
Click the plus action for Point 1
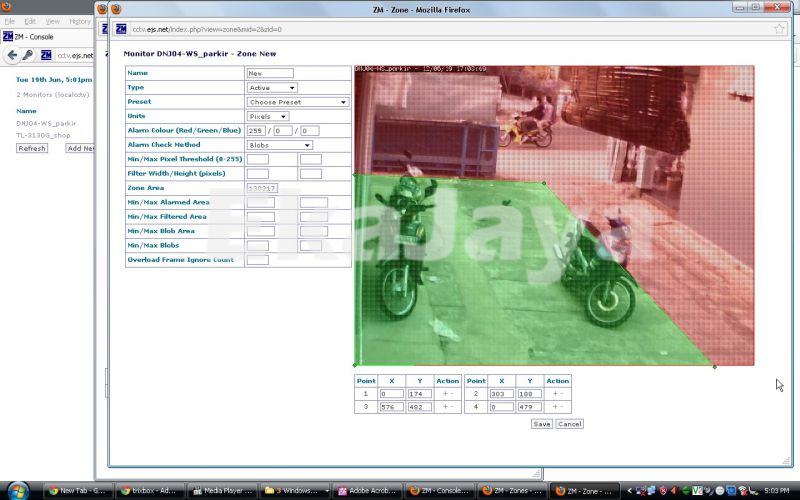[443, 394]
